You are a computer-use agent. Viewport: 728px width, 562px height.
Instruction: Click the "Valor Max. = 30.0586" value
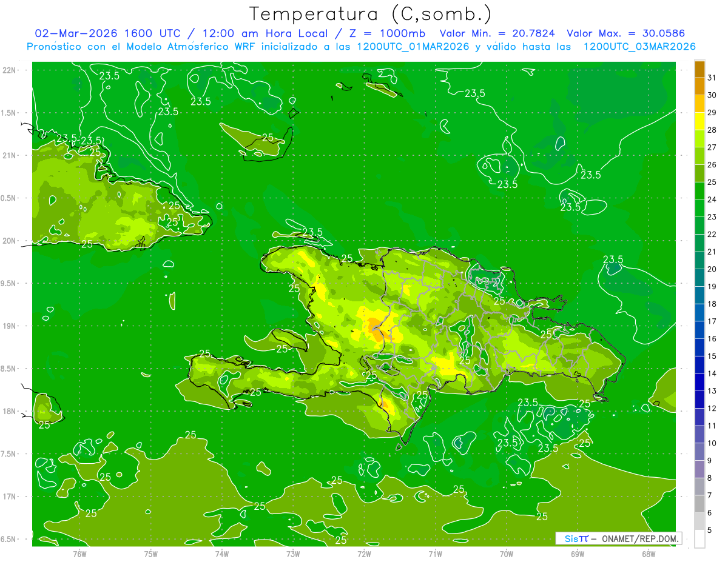625,33
